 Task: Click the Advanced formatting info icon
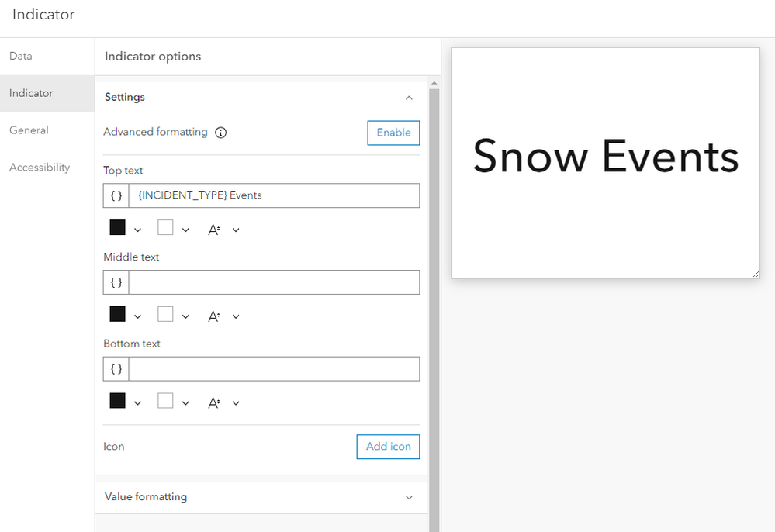click(221, 133)
